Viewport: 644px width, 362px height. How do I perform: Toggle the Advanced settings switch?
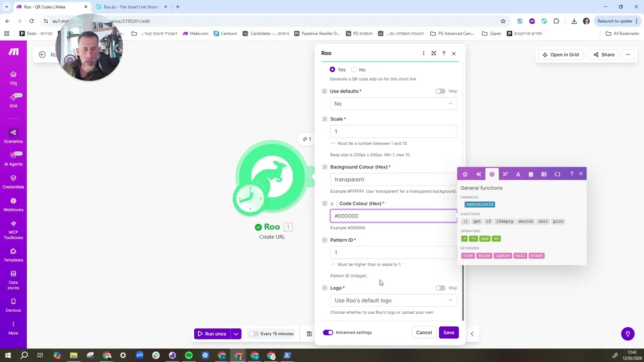[x=328, y=332]
